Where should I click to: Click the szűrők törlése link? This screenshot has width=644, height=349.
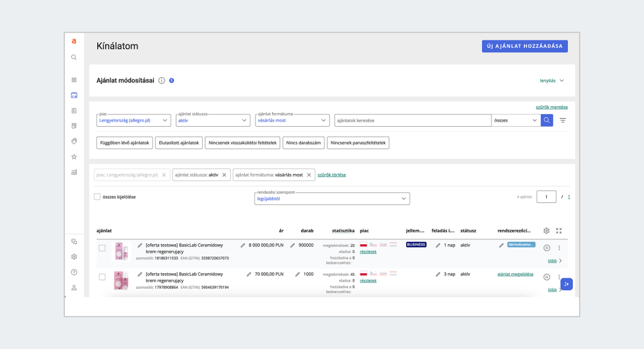point(332,175)
